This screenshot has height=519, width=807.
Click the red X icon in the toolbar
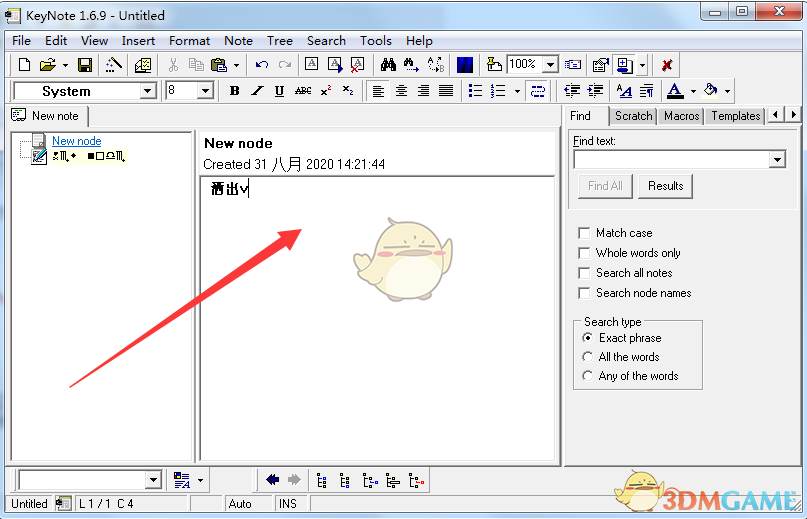point(667,65)
